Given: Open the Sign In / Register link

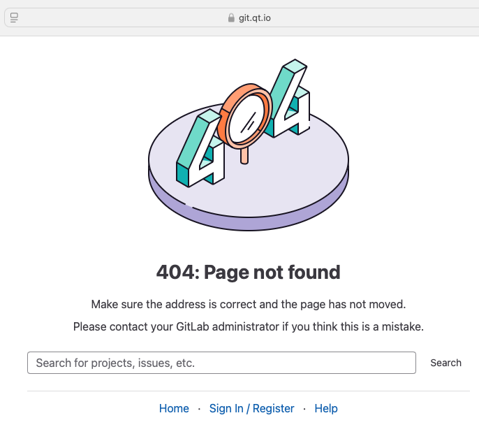Looking at the screenshot, I should tap(251, 408).
